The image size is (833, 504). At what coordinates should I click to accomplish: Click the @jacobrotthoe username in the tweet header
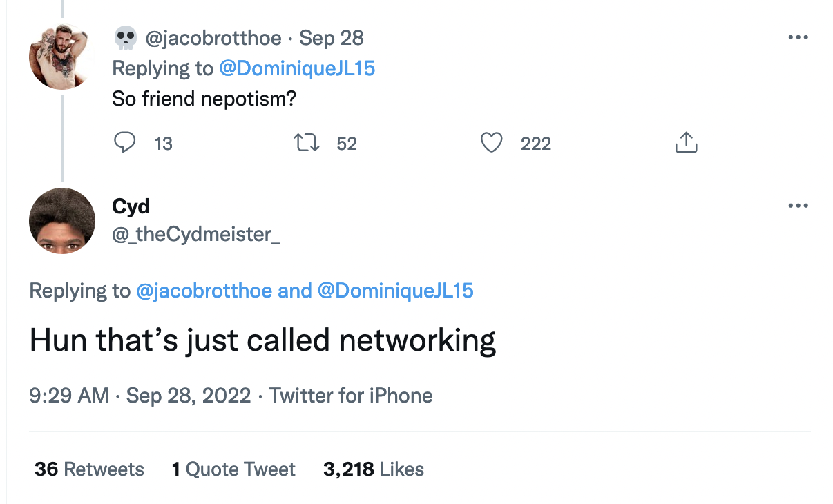click(x=213, y=38)
